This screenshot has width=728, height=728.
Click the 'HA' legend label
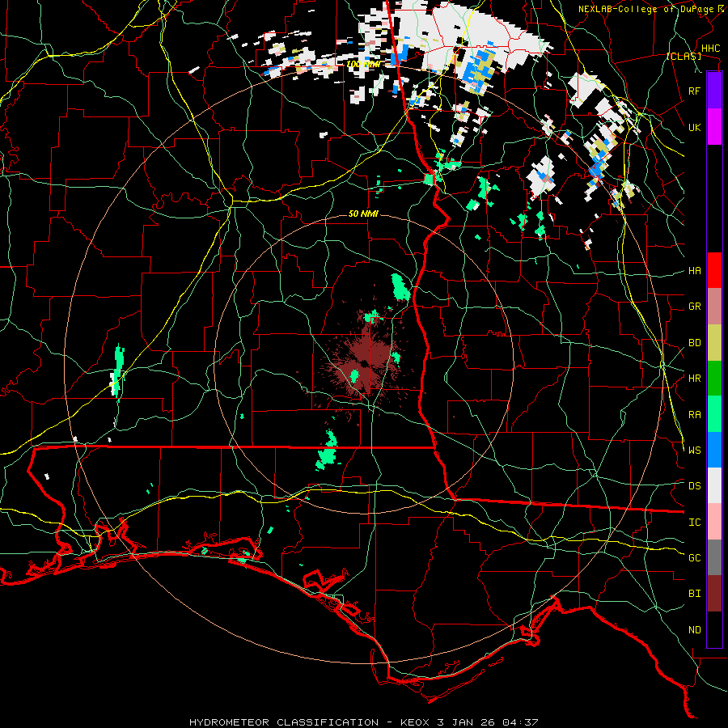(x=694, y=271)
